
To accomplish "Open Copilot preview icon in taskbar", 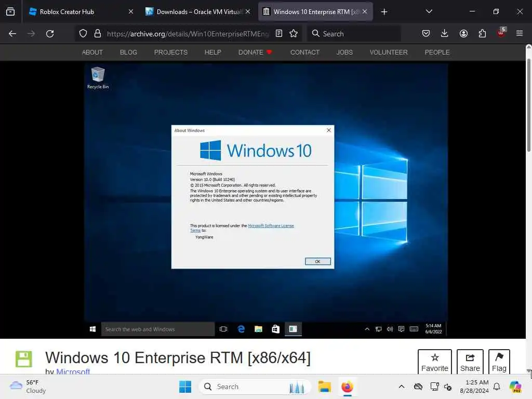I will (515, 387).
